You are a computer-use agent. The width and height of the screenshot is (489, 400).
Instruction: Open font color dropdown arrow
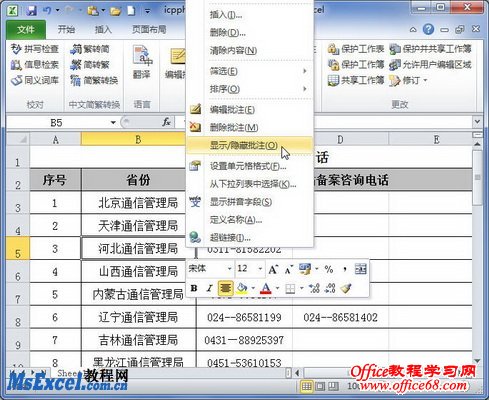coord(277,288)
